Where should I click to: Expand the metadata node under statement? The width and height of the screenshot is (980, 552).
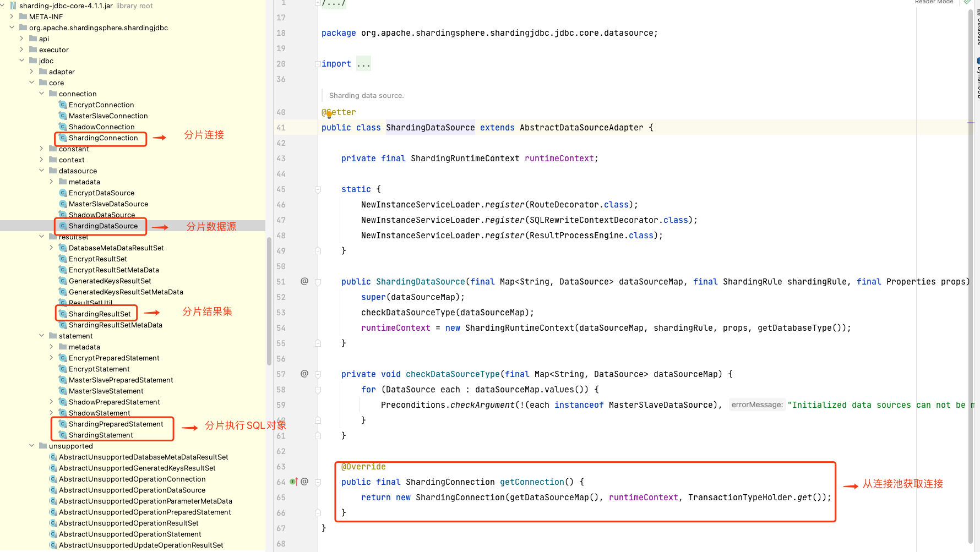point(51,347)
